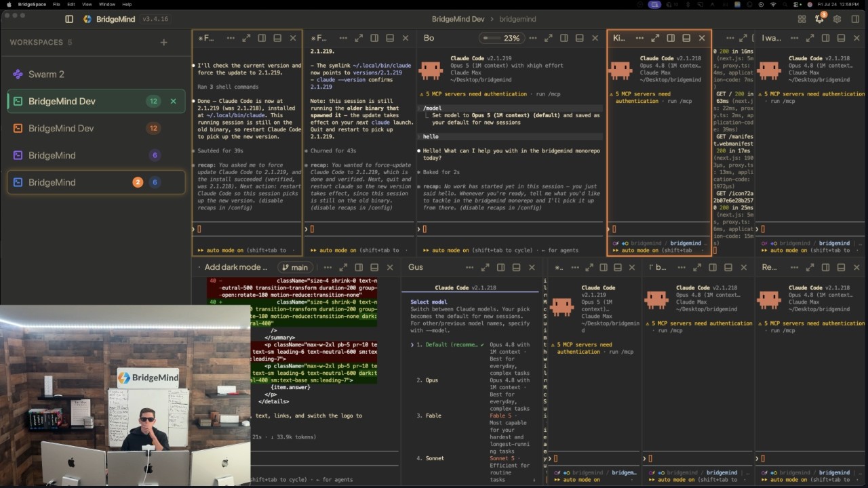The height and width of the screenshot is (488, 868).
Task: Open the File menu
Action: [57, 4]
